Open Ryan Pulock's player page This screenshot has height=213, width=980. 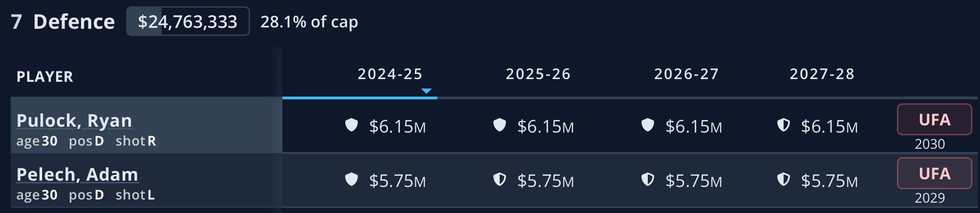pyautogui.click(x=74, y=120)
